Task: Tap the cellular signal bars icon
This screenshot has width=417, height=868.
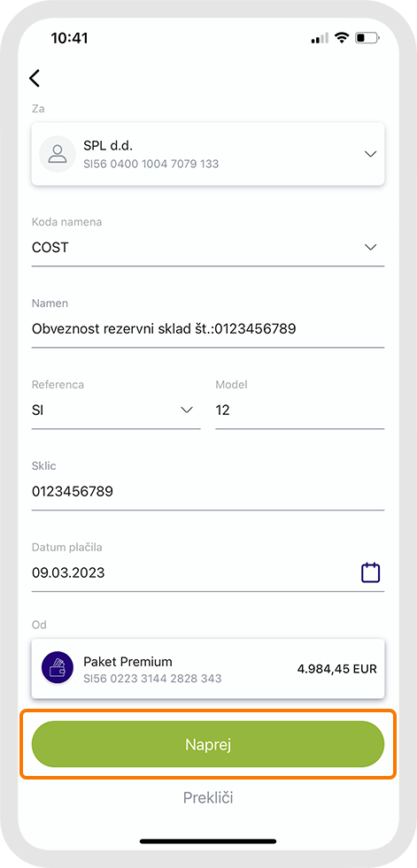Action: [320, 38]
